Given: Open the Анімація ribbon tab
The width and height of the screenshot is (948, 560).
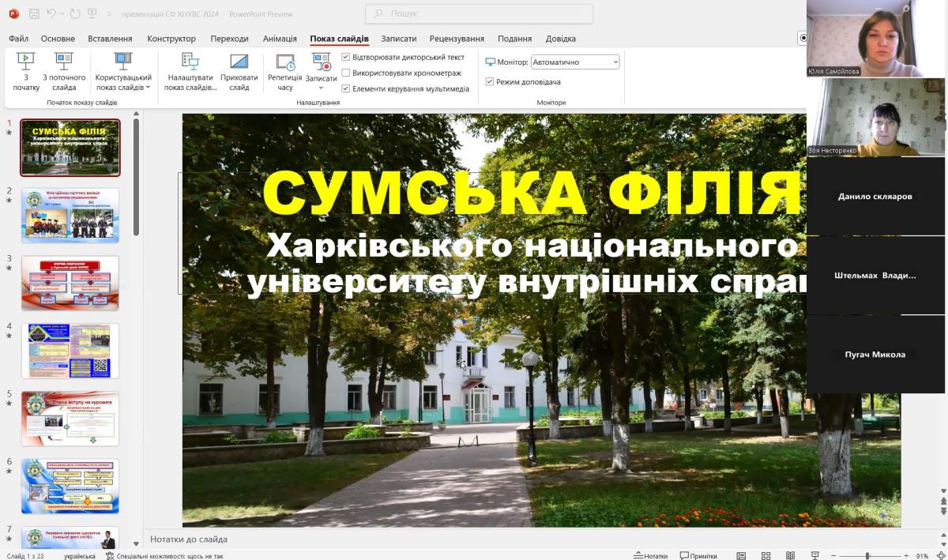Looking at the screenshot, I should click(x=280, y=38).
